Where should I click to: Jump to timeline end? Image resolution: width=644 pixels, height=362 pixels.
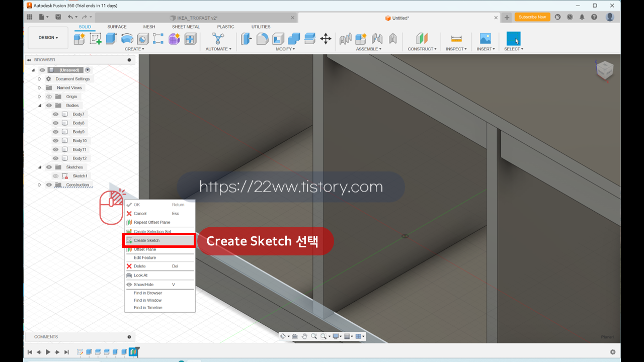(66, 352)
